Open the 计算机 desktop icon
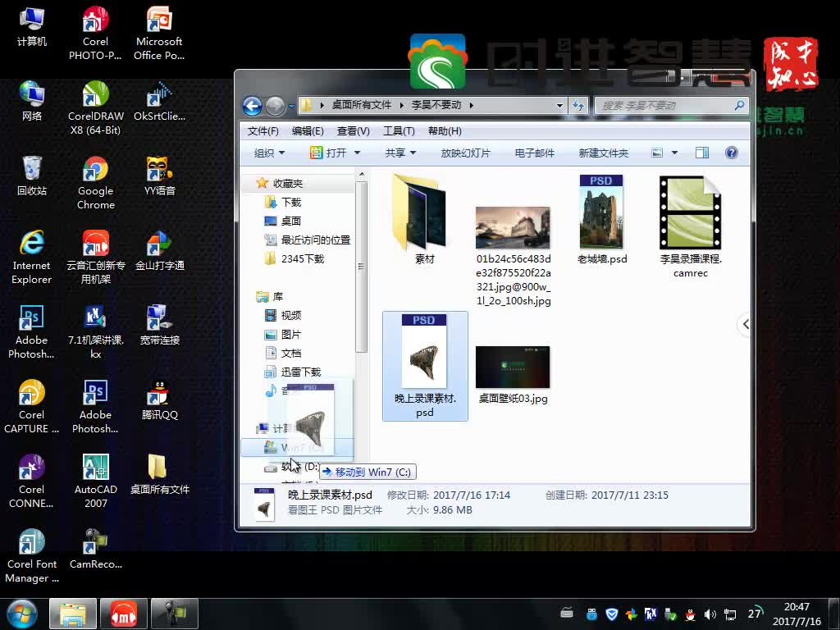 [x=32, y=26]
